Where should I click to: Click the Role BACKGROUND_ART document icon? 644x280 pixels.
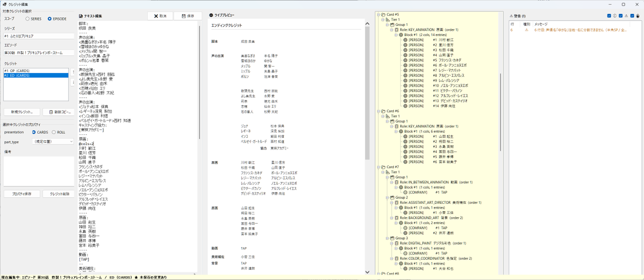(x=397, y=218)
